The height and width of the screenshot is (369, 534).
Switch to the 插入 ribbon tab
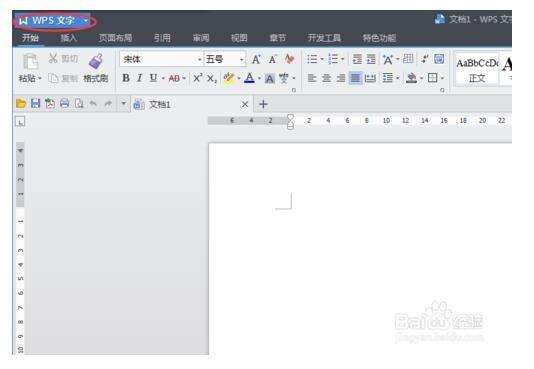pos(68,38)
